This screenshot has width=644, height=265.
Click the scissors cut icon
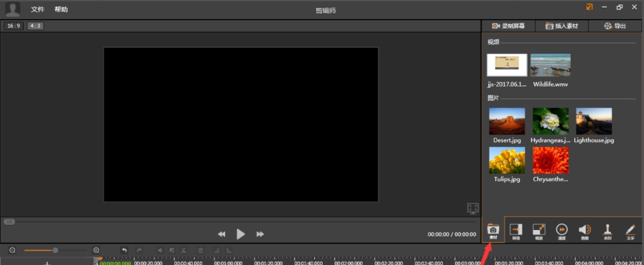183,250
